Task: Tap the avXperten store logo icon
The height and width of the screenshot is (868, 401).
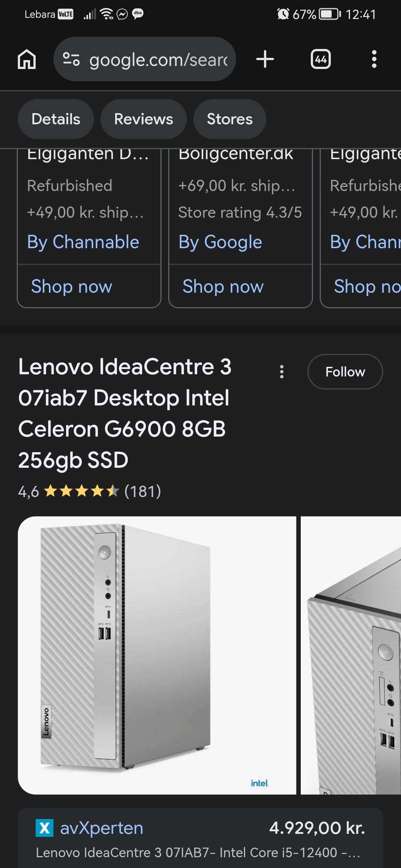Action: click(44, 828)
